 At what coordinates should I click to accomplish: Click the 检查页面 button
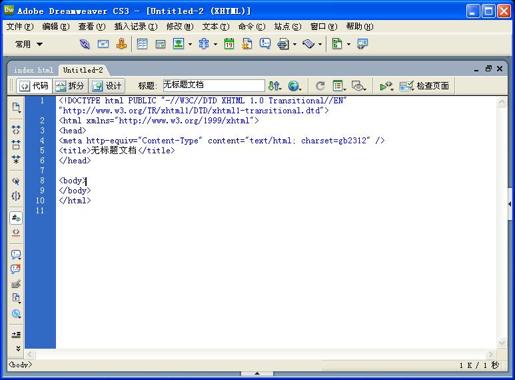pyautogui.click(x=425, y=86)
